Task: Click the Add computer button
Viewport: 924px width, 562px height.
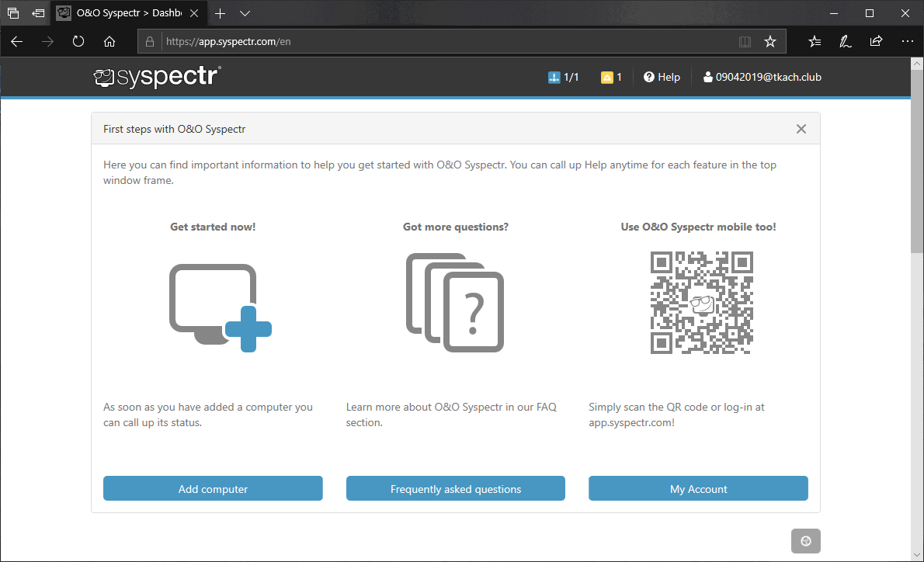Action: [x=213, y=488]
